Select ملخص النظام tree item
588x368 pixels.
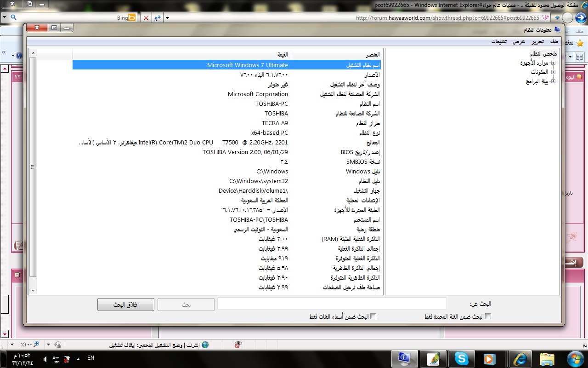tap(543, 54)
